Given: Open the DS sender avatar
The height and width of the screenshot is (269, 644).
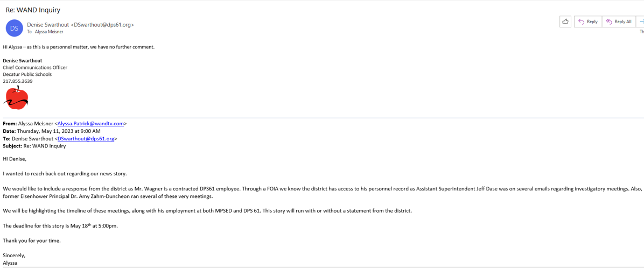Looking at the screenshot, I should (x=14, y=28).
